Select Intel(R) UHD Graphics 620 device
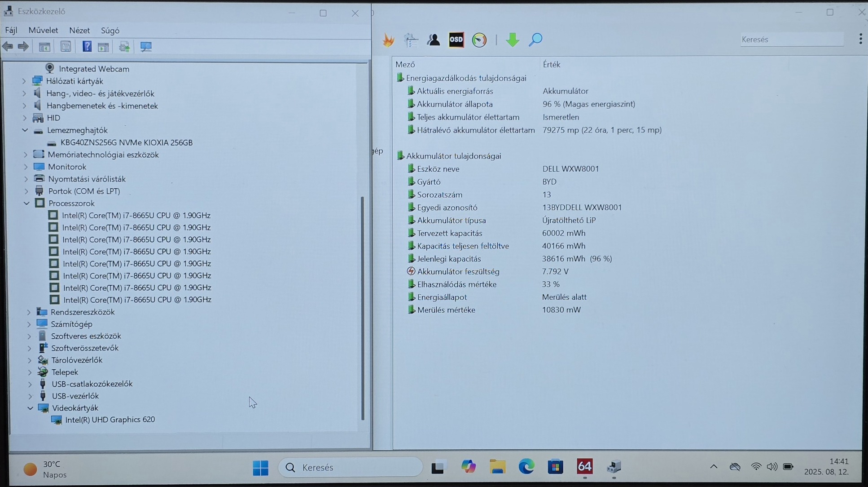Image resolution: width=868 pixels, height=487 pixels. click(x=110, y=420)
